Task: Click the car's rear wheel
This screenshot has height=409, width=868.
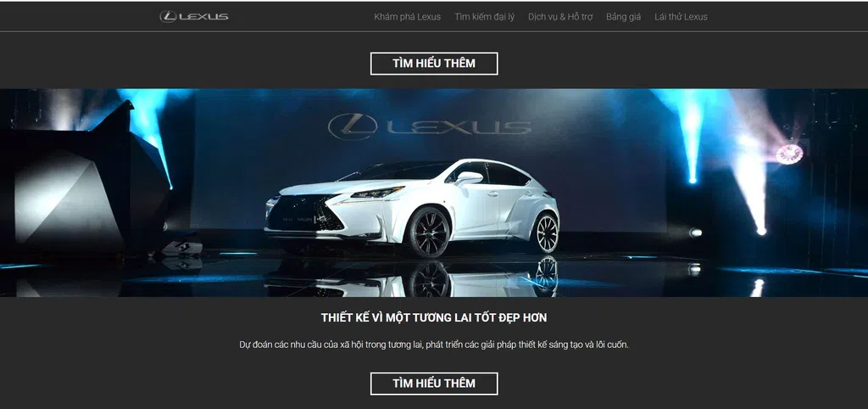Action: tap(546, 233)
